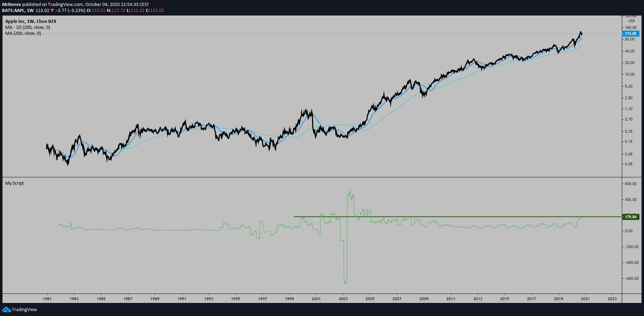Click the 0.70 price axis label
644x316 pixels.
point(629,119)
